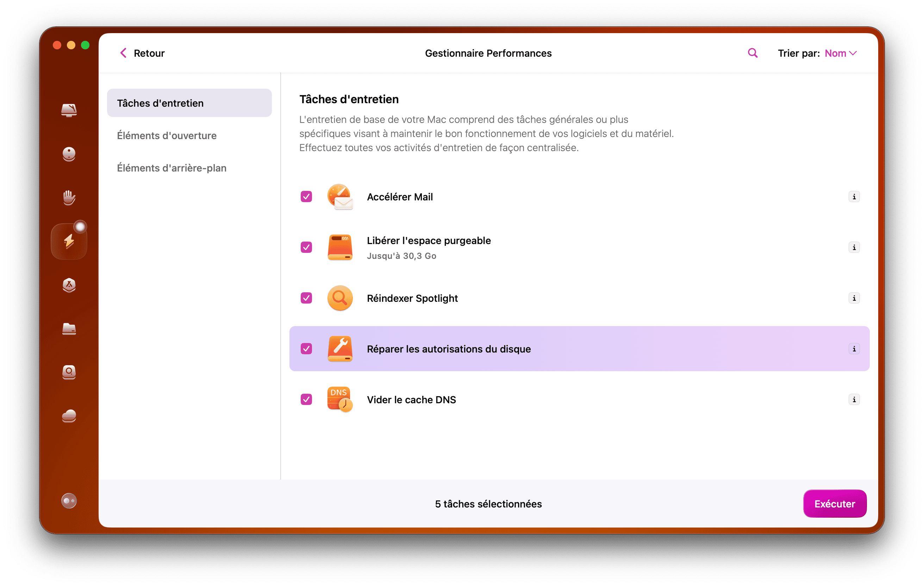Screen dimensions: 924x586
Task: Deselect the Vider le cache DNS task
Action: (306, 399)
